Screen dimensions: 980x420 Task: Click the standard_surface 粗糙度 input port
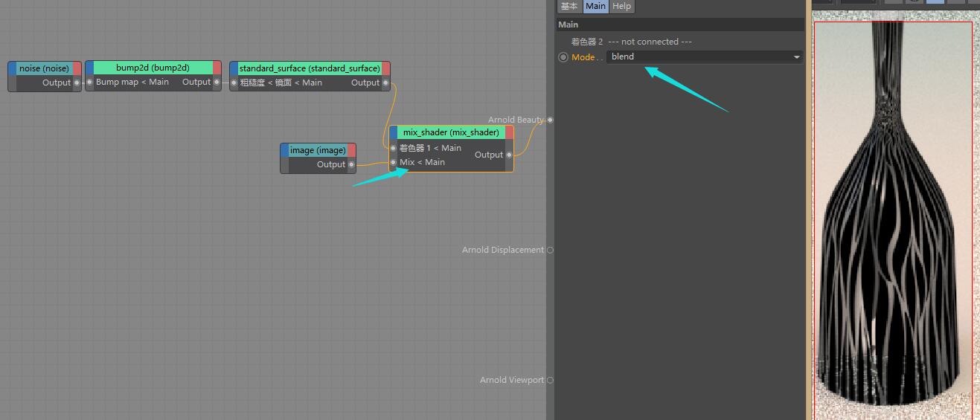tap(234, 83)
